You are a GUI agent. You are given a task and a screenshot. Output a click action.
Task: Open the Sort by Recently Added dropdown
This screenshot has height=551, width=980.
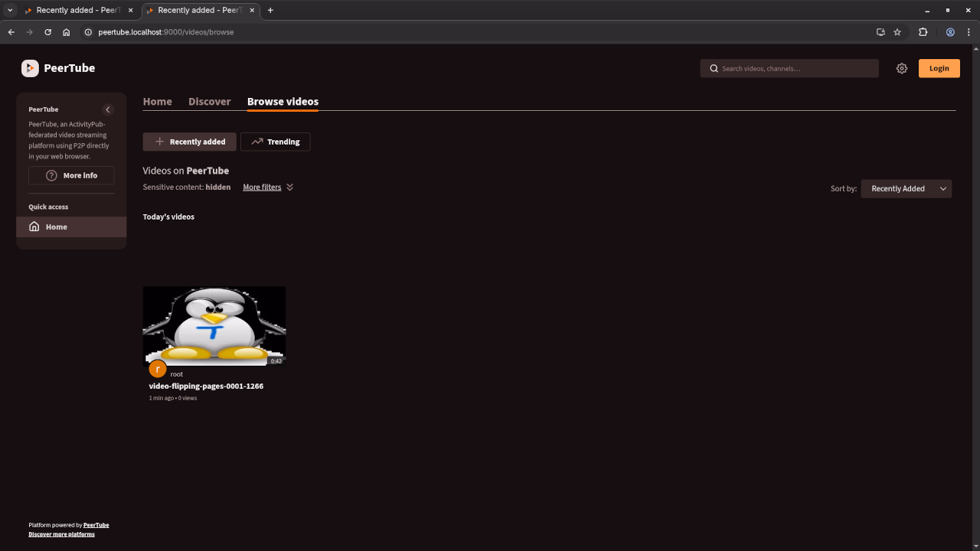(x=906, y=188)
